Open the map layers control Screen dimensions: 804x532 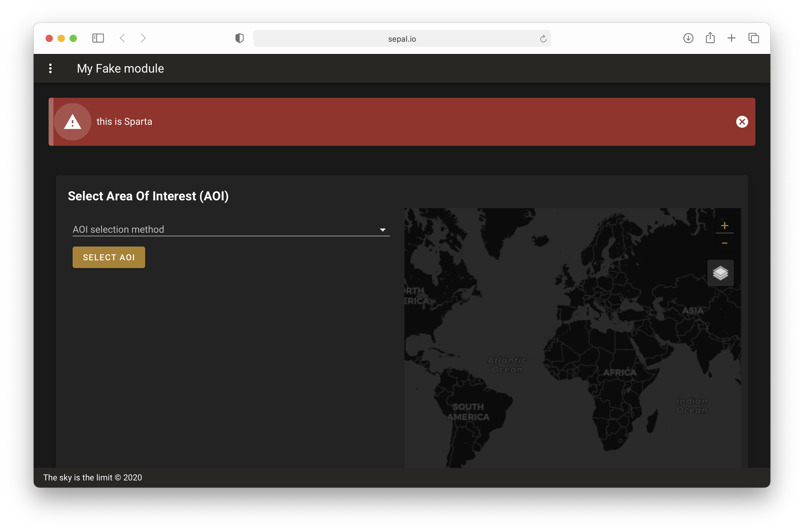(720, 273)
